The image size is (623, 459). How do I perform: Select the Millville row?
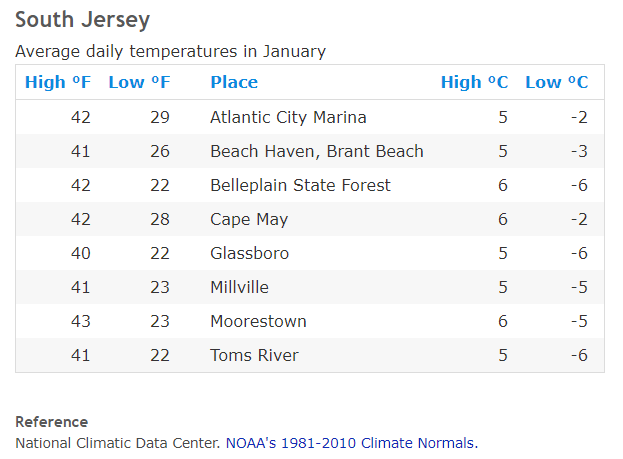click(x=310, y=287)
